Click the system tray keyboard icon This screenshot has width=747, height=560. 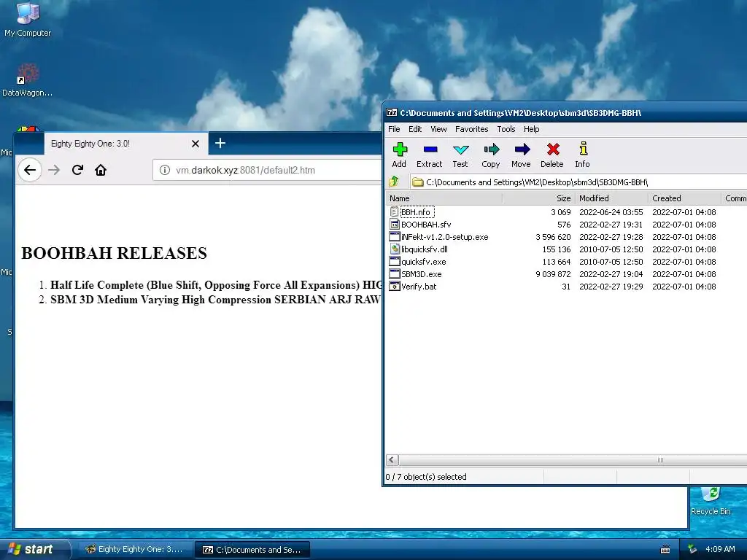click(665, 550)
